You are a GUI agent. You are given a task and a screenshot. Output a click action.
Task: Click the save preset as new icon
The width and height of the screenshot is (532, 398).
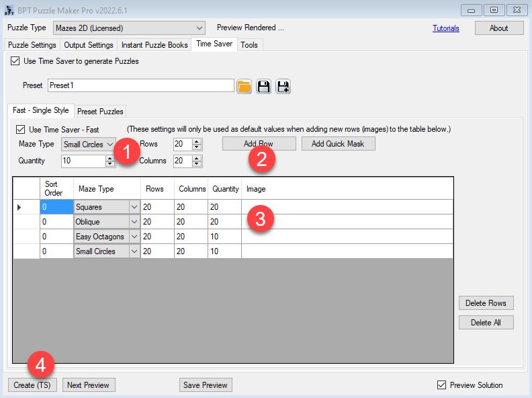pos(283,86)
